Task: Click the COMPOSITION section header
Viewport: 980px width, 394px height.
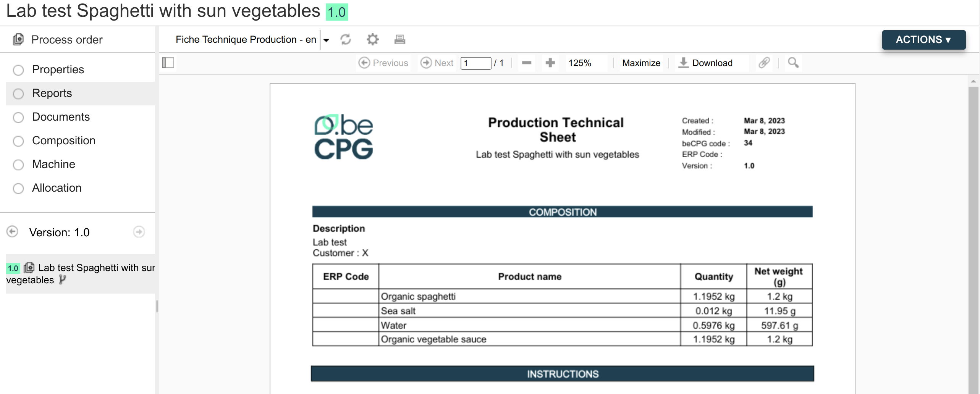Action: pos(562,212)
